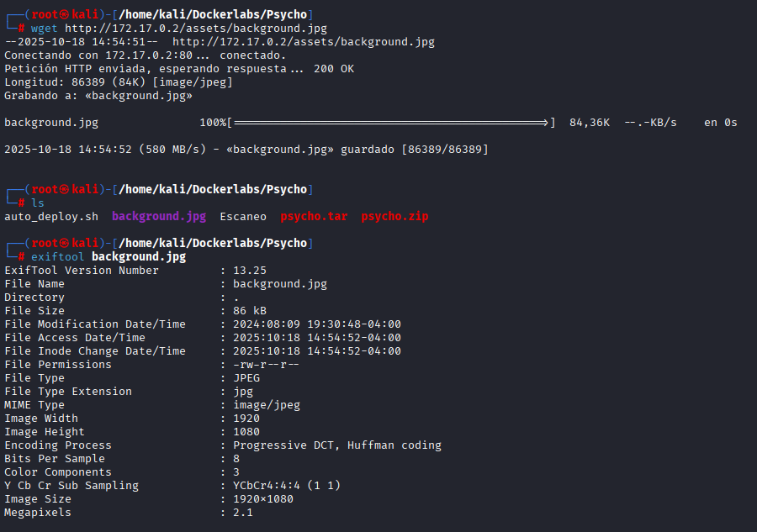Click the red psycho.tar file name
Image resolution: width=757 pixels, height=532 pixels.
(x=314, y=216)
